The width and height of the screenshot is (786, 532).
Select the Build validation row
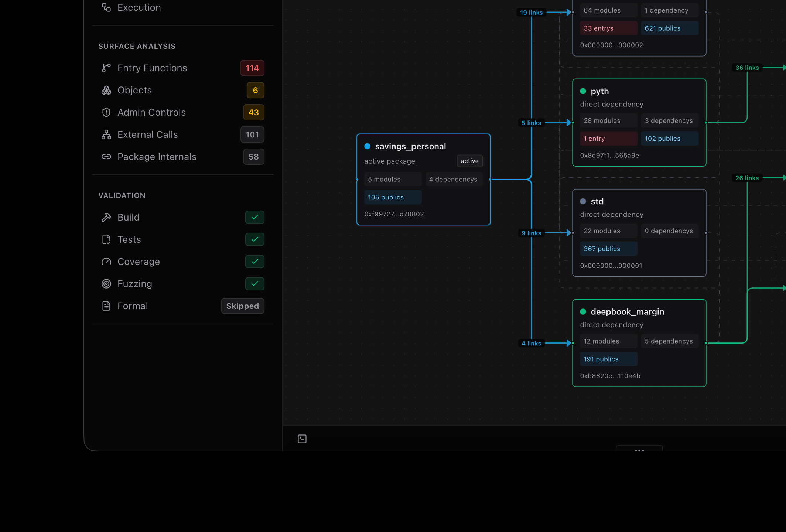point(183,217)
